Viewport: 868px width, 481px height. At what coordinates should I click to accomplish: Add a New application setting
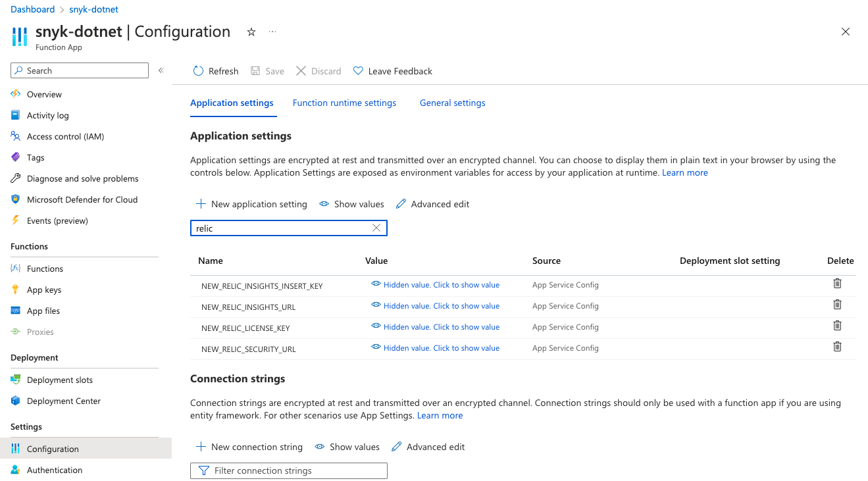[x=251, y=204]
